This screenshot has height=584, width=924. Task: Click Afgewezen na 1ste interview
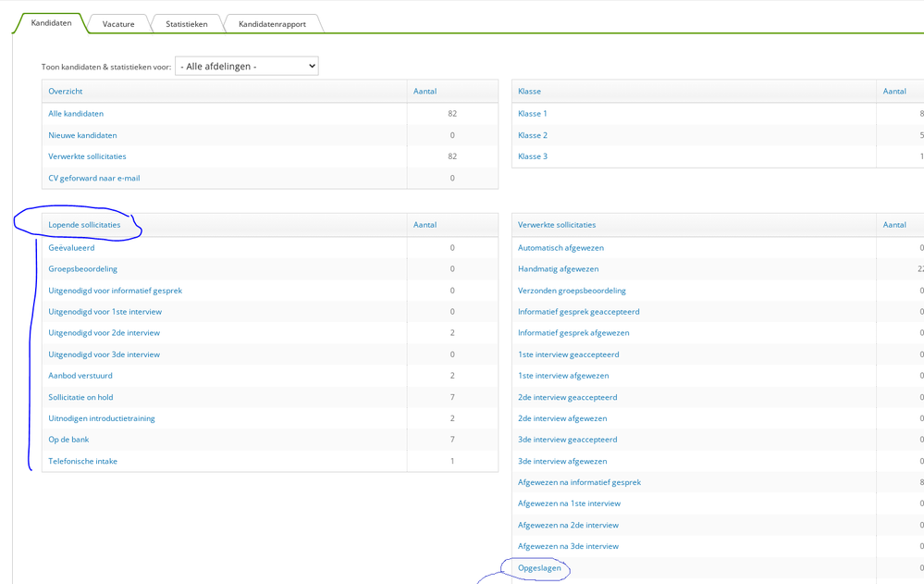tap(569, 503)
